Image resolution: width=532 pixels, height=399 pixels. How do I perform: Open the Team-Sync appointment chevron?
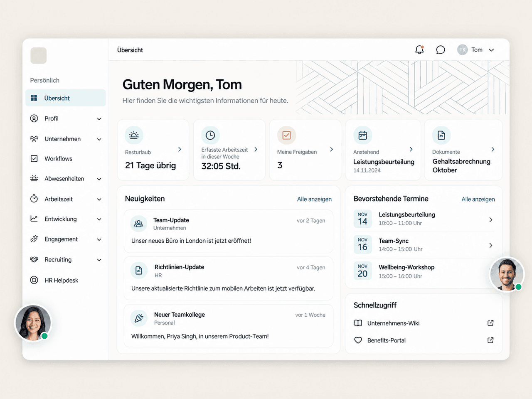coord(491,245)
